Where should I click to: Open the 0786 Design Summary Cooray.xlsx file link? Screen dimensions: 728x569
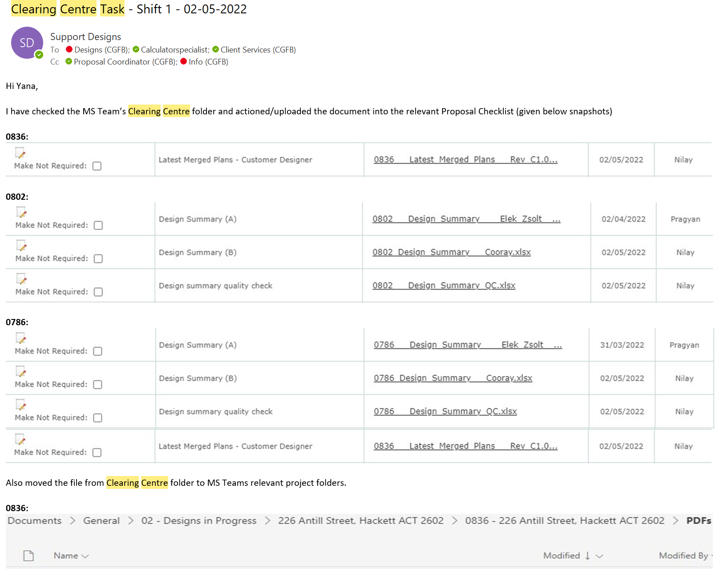point(452,378)
